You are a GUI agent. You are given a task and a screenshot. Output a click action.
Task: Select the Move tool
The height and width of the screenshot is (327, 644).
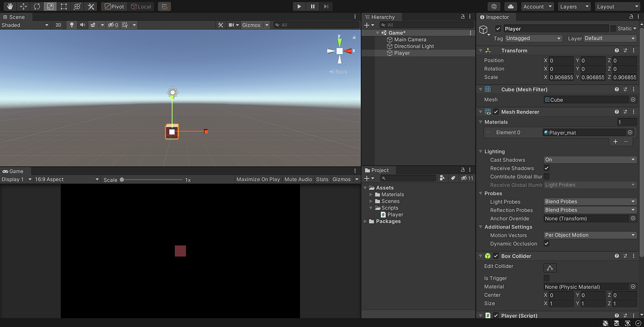pyautogui.click(x=23, y=6)
